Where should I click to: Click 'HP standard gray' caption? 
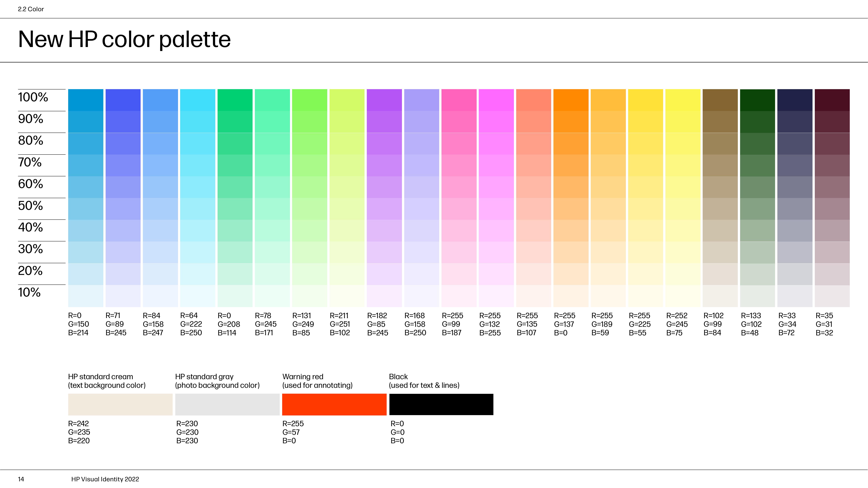click(x=204, y=377)
